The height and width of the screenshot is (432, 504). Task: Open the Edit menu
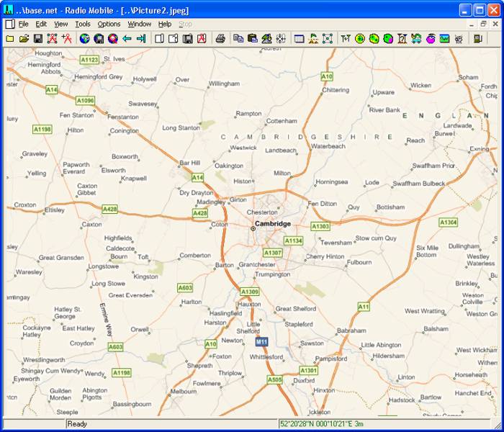[x=41, y=24]
